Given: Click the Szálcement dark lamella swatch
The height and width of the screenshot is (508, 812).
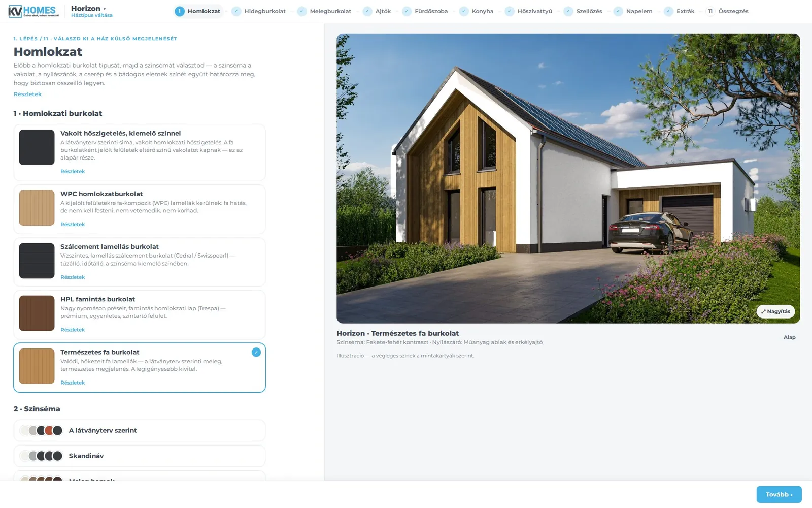Looking at the screenshot, I should click(37, 261).
